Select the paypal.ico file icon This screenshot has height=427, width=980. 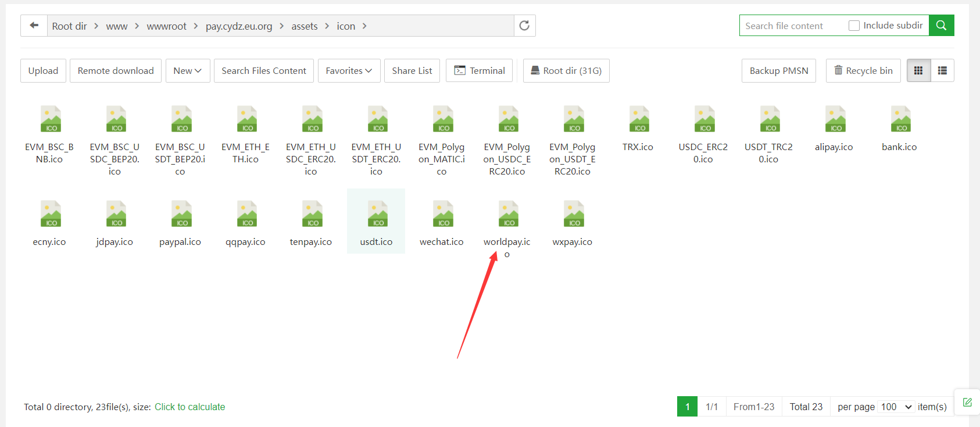[181, 214]
